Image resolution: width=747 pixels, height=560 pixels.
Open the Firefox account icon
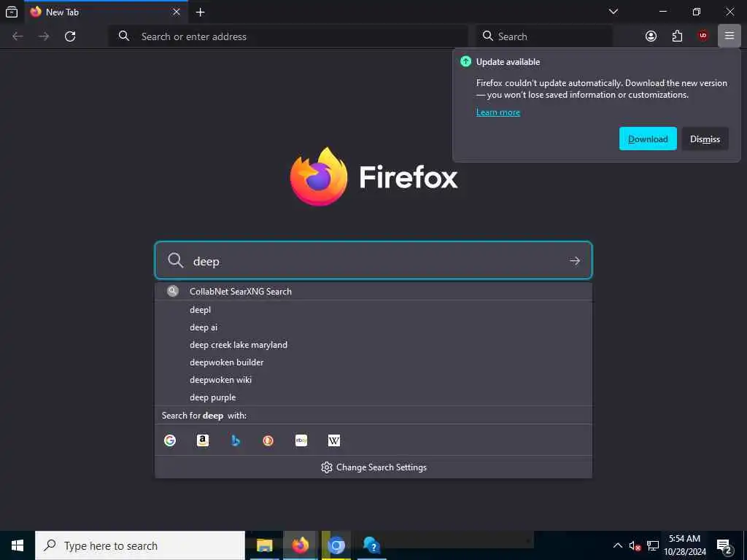coord(651,36)
